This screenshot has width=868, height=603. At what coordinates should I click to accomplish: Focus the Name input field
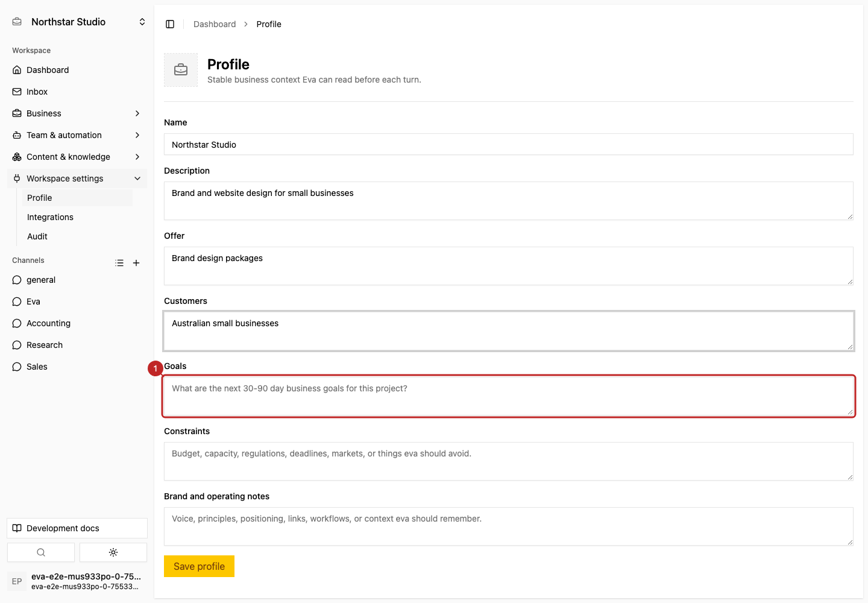509,144
